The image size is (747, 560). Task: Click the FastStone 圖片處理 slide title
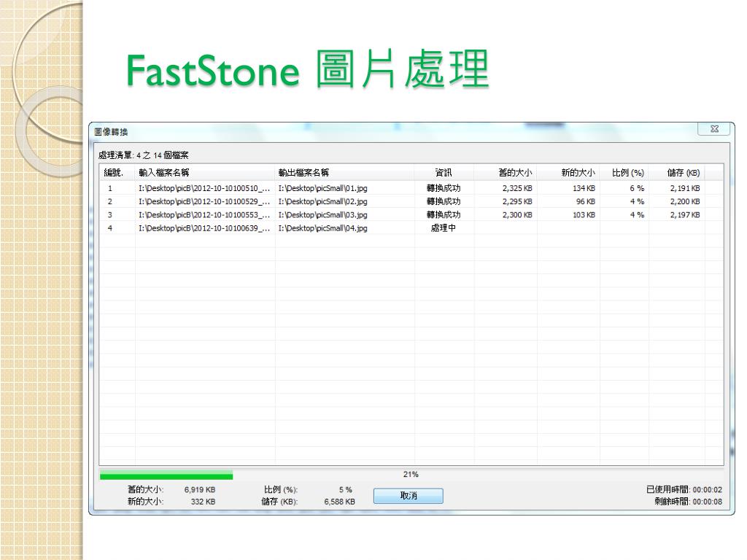[309, 69]
